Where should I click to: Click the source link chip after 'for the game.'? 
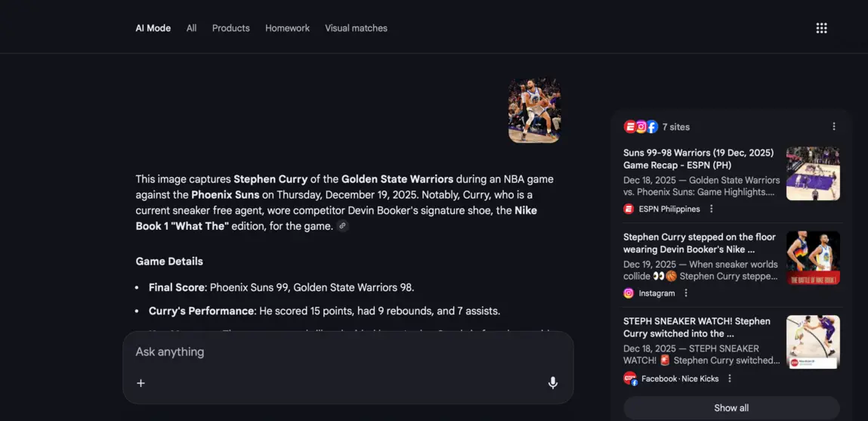tap(342, 226)
